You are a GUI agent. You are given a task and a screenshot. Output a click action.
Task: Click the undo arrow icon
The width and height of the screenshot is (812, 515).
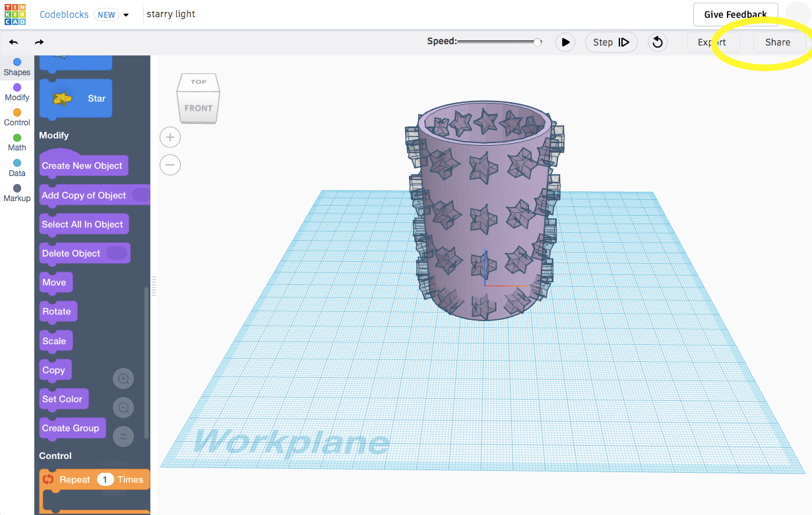tap(13, 42)
